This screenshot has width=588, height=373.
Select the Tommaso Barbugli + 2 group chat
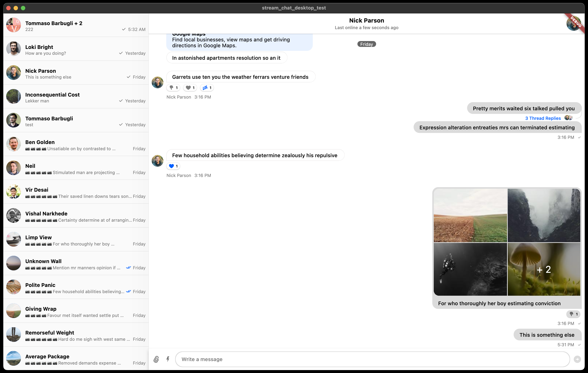73,25
